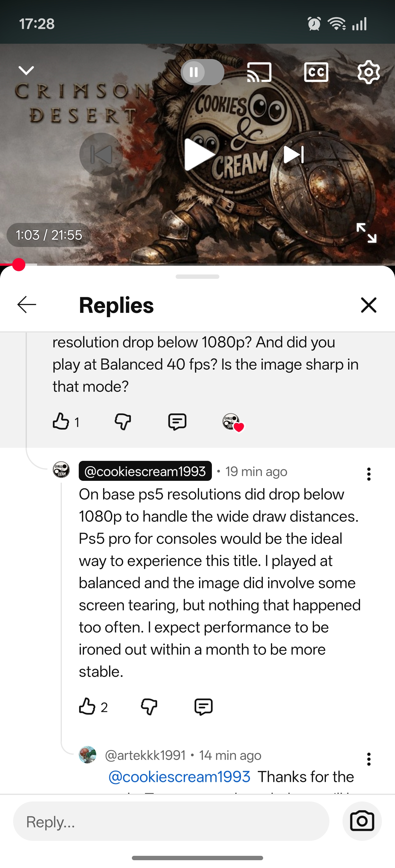Click the red video progress scrubber
Image resolution: width=395 pixels, height=868 pixels.
pyautogui.click(x=18, y=264)
